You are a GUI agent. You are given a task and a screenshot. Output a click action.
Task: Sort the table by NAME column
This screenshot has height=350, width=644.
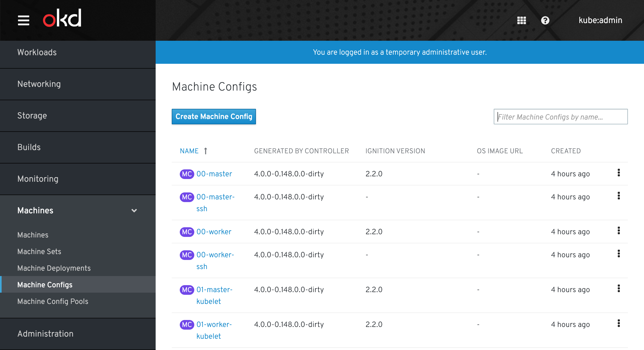point(189,151)
